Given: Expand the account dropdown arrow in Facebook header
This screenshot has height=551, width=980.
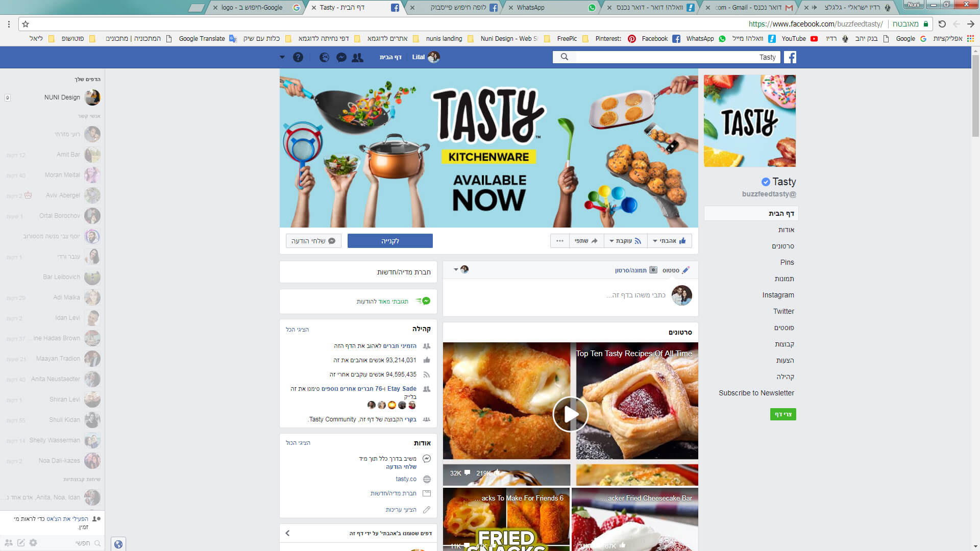Looking at the screenshot, I should [x=282, y=57].
